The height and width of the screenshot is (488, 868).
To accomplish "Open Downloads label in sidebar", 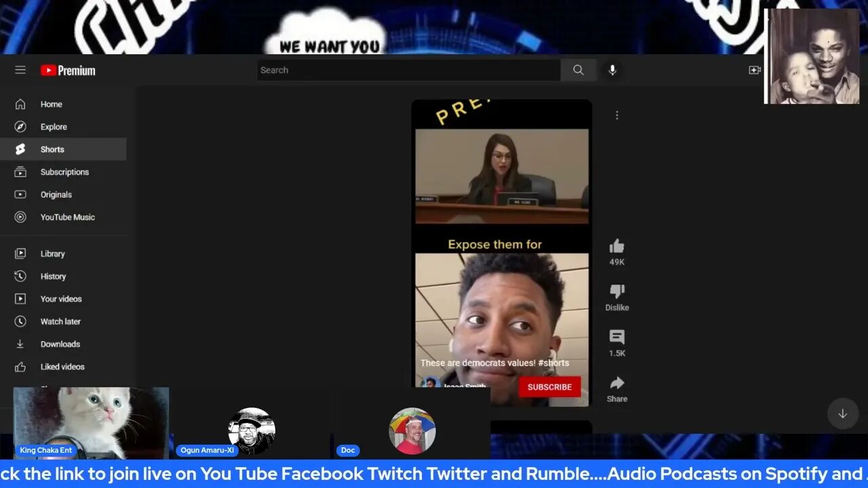I will (x=60, y=344).
